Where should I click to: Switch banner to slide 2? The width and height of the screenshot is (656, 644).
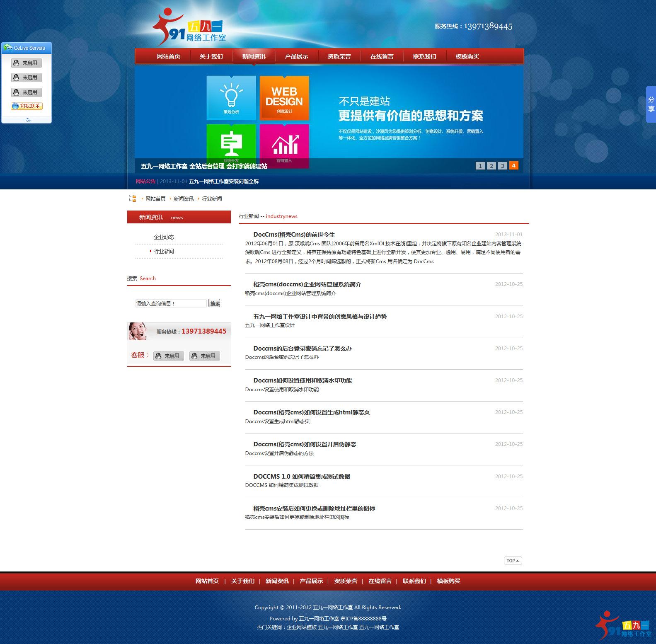point(491,166)
